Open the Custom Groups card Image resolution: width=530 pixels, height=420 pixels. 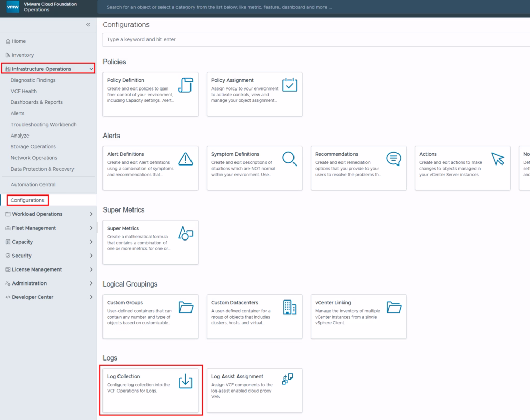(150, 317)
